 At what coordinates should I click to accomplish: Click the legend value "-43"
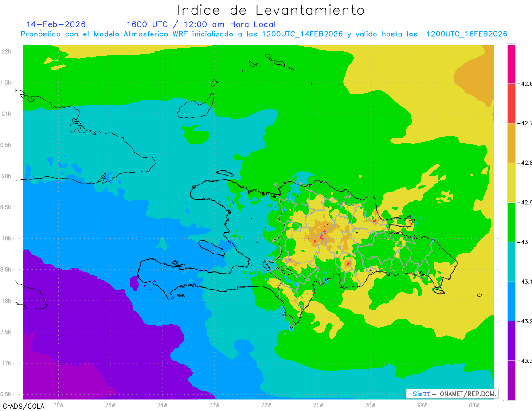click(524, 242)
